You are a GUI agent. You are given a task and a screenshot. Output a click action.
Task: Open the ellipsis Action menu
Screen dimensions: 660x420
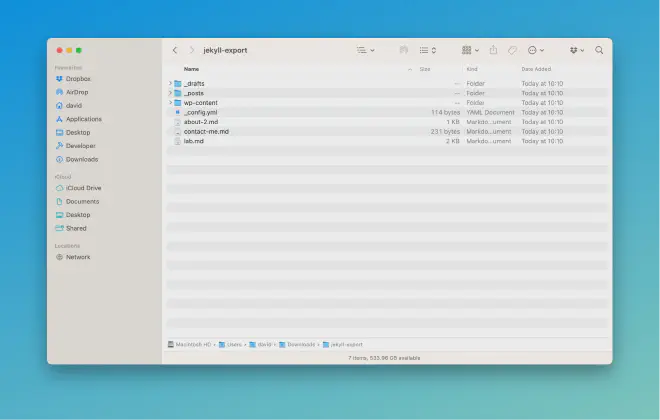tap(536, 50)
